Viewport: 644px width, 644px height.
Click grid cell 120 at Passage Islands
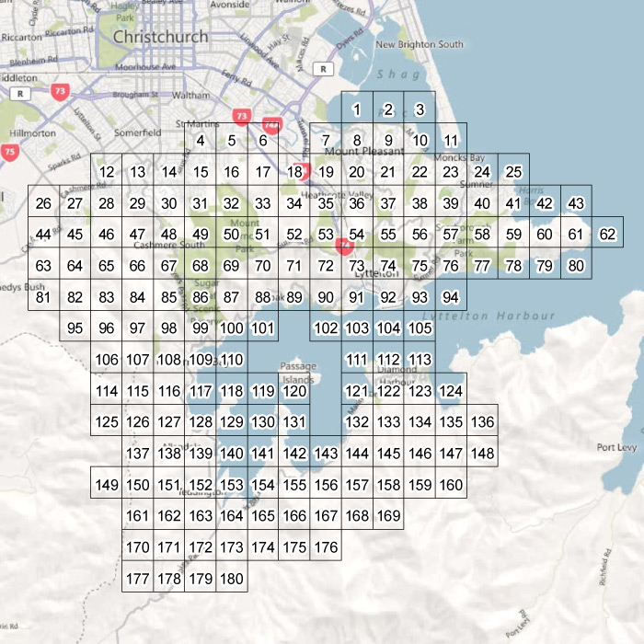(x=294, y=389)
